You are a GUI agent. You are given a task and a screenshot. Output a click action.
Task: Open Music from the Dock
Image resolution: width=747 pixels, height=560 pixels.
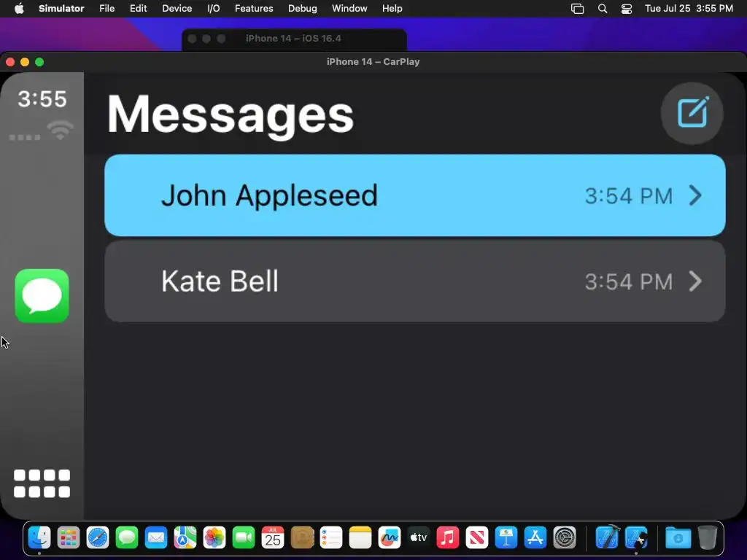point(448,537)
